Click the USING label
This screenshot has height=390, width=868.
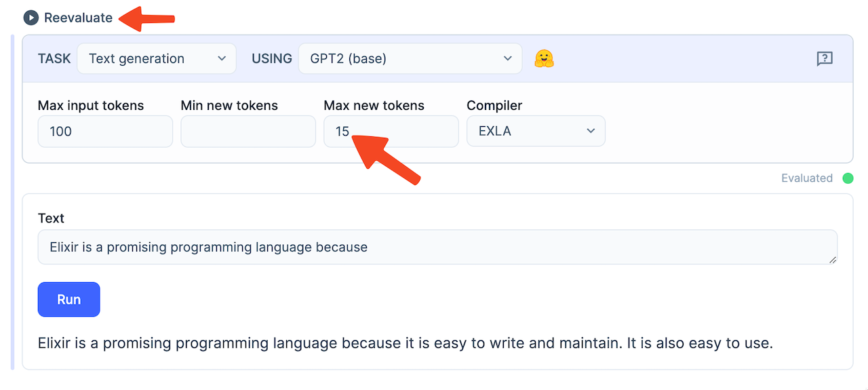tap(271, 59)
